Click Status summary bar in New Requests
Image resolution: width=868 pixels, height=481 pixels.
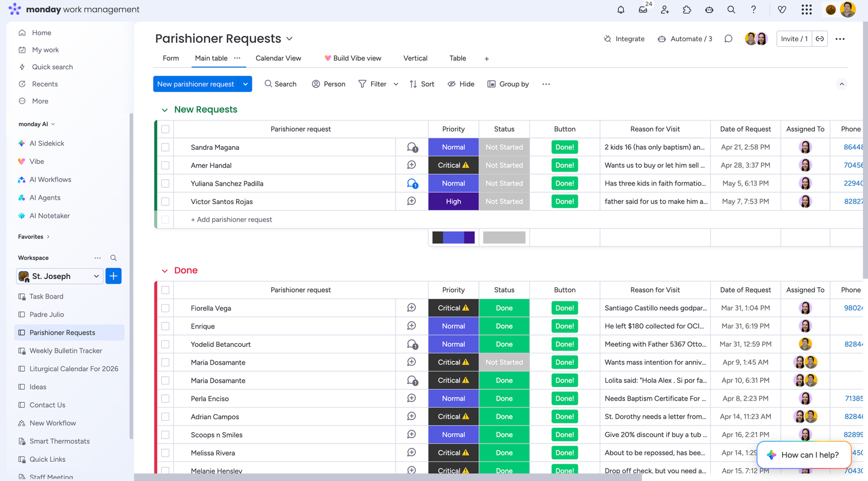tap(505, 237)
